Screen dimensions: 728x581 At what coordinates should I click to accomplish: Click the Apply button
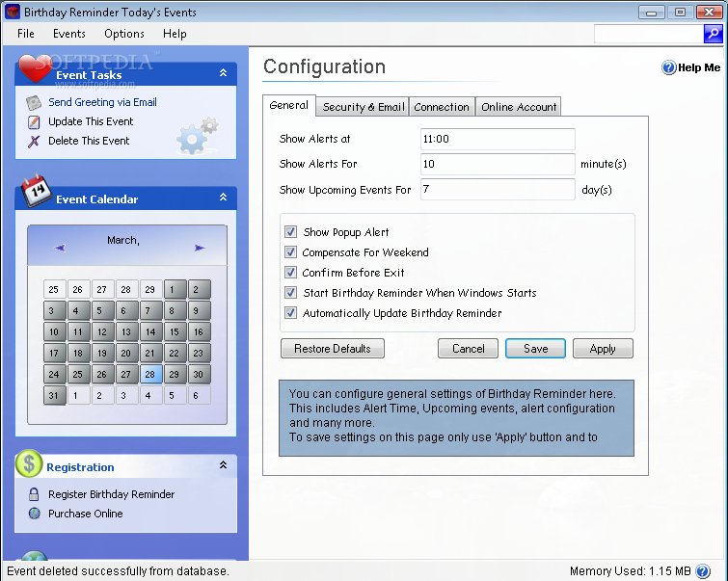(603, 349)
